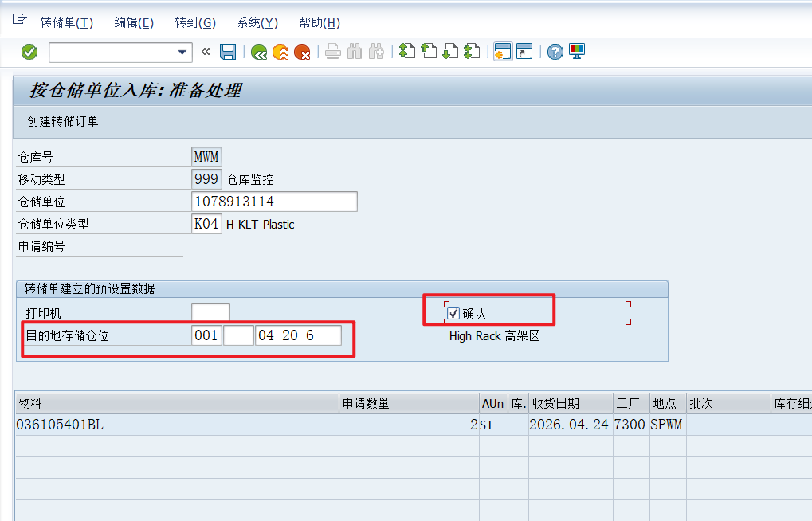Click the Find Next binoculars-plus icon

click(376, 52)
